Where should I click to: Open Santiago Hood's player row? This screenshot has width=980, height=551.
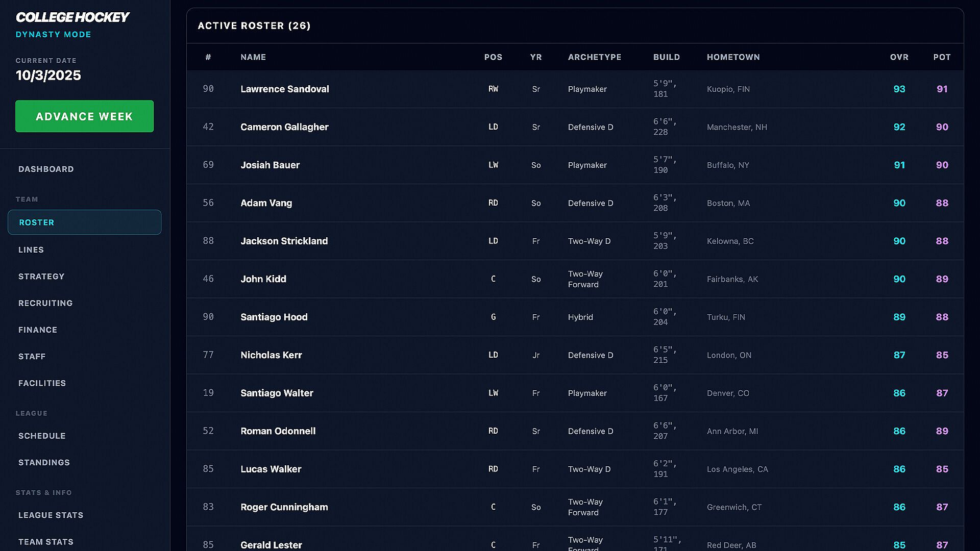click(x=274, y=317)
